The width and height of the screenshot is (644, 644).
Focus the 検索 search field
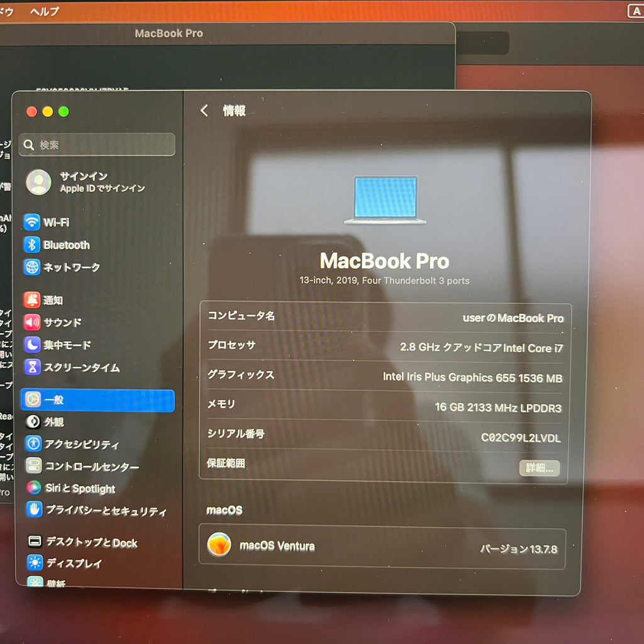(x=97, y=145)
